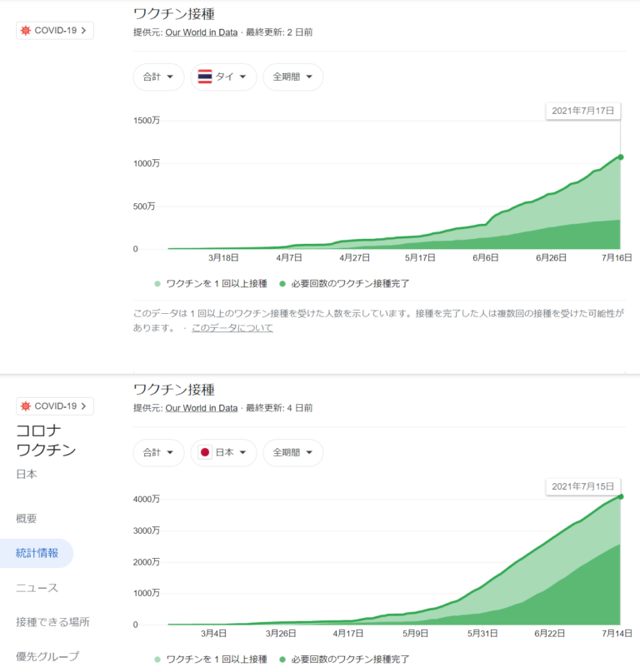Open the 全期間 dropdown above Thailand chart
The height and width of the screenshot is (672, 640).
point(292,77)
